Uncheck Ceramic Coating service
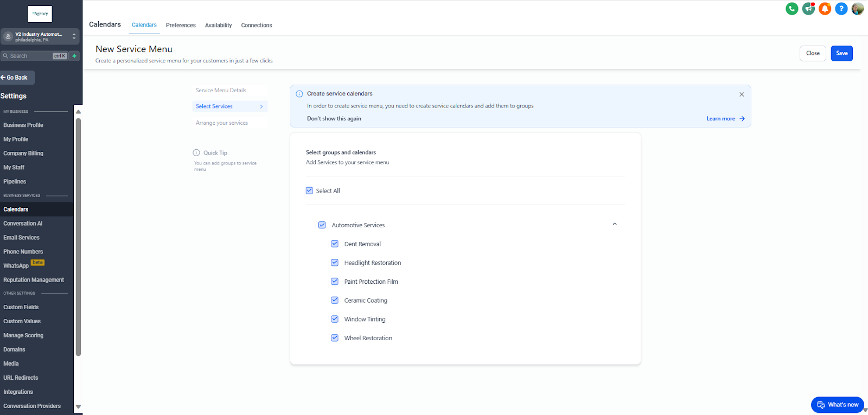The image size is (868, 415). pos(335,300)
